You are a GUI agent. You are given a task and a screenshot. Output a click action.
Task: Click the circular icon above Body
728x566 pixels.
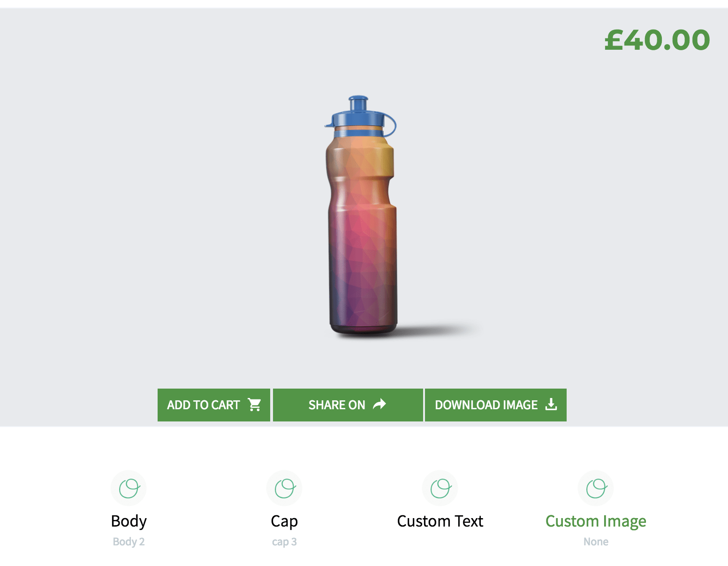tap(129, 488)
